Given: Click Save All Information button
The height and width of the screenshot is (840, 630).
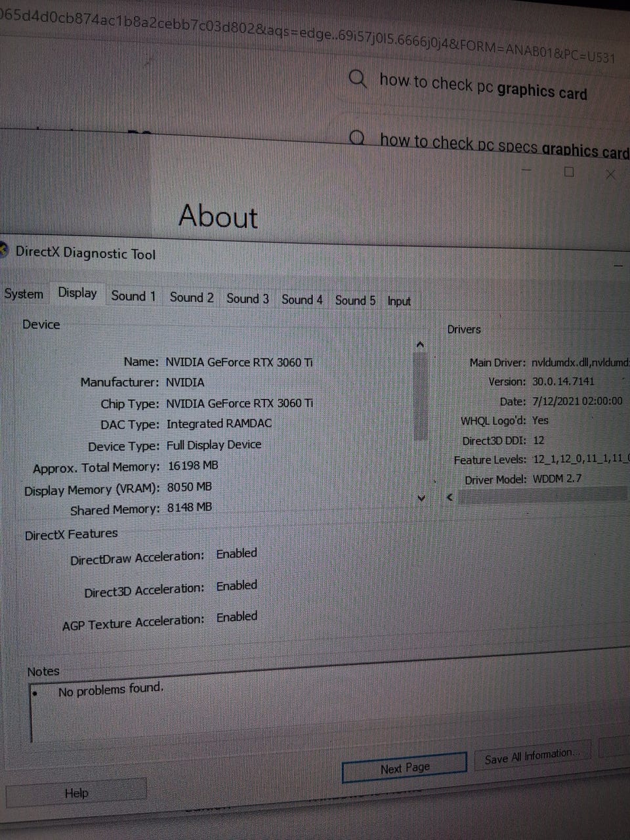Looking at the screenshot, I should 532,757.
